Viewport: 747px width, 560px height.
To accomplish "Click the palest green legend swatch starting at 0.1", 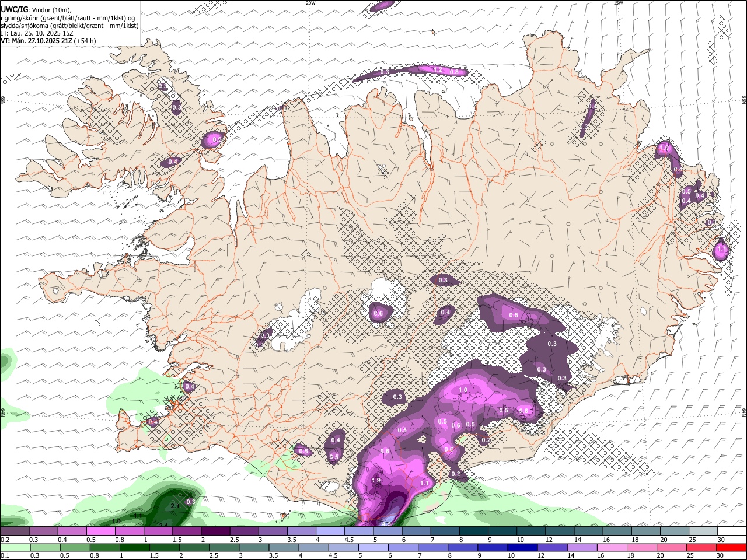I will point(15,548).
